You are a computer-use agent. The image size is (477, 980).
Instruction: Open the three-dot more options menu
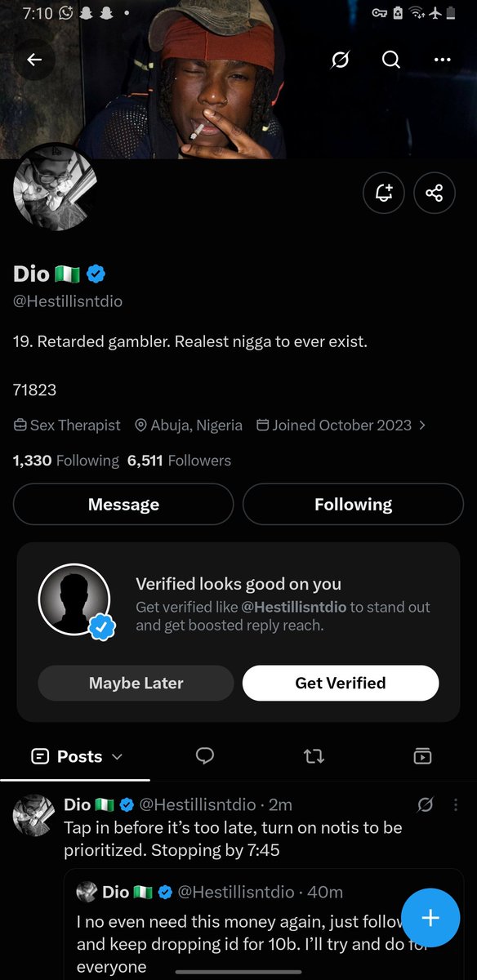tap(443, 60)
